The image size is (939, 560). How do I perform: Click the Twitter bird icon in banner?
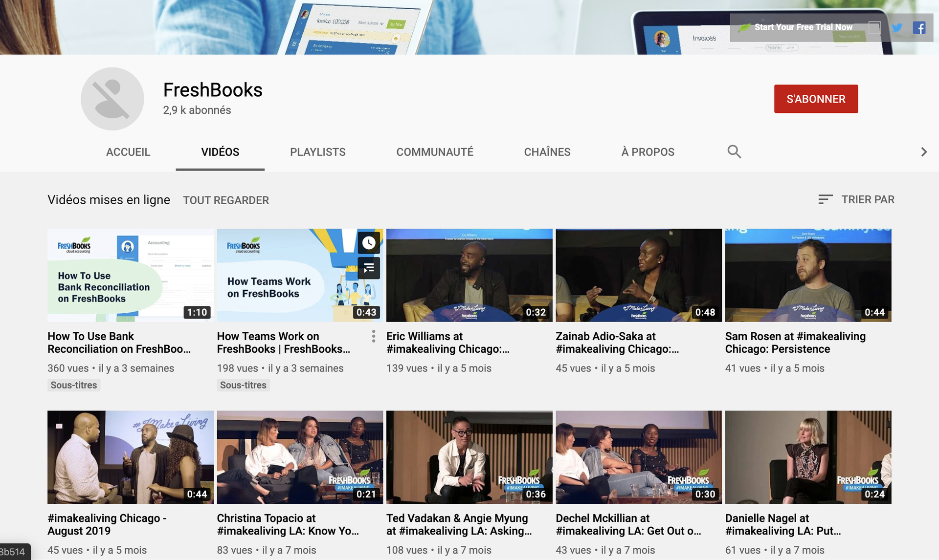click(x=897, y=28)
